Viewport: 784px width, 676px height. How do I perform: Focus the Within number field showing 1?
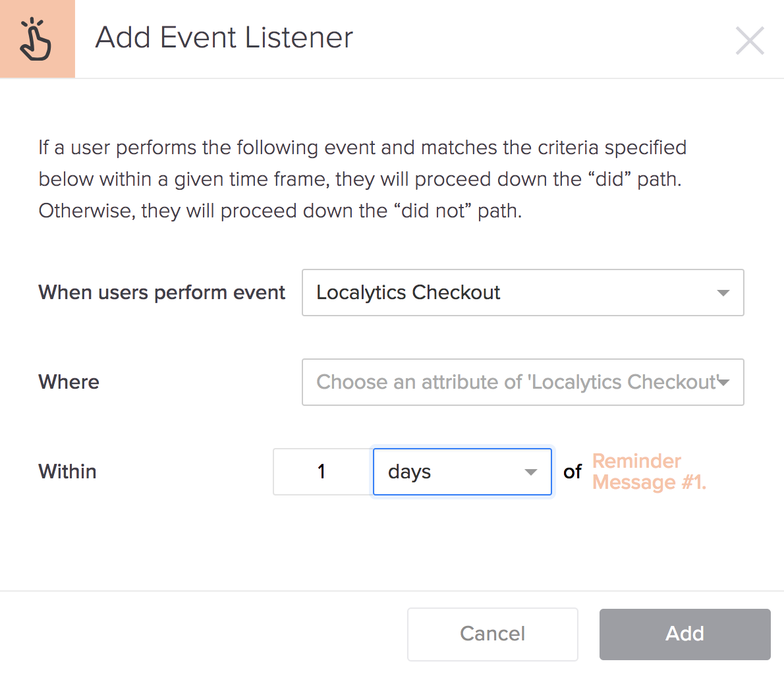point(323,472)
